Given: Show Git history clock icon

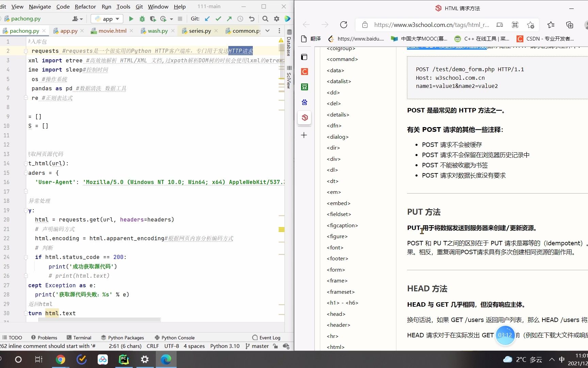Looking at the screenshot, I should (240, 19).
